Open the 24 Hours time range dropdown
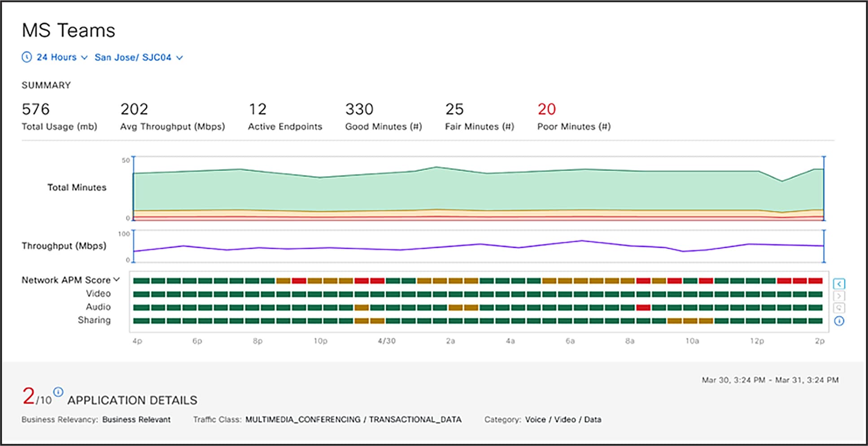This screenshot has width=868, height=446. 62,57
